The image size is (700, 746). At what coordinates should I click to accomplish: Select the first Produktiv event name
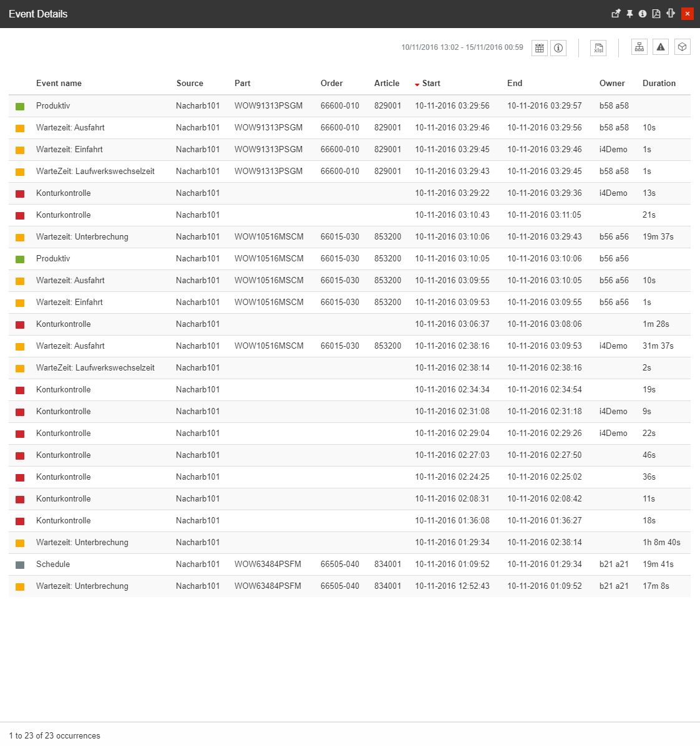pos(53,105)
